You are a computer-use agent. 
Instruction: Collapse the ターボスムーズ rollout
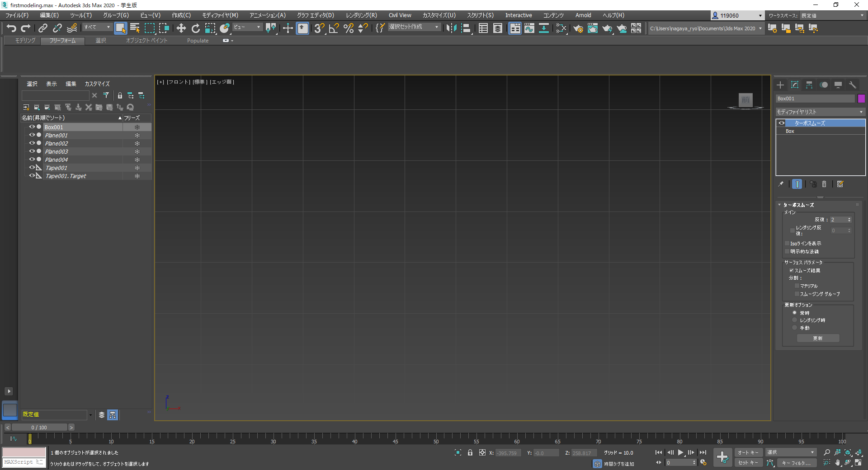(798, 205)
